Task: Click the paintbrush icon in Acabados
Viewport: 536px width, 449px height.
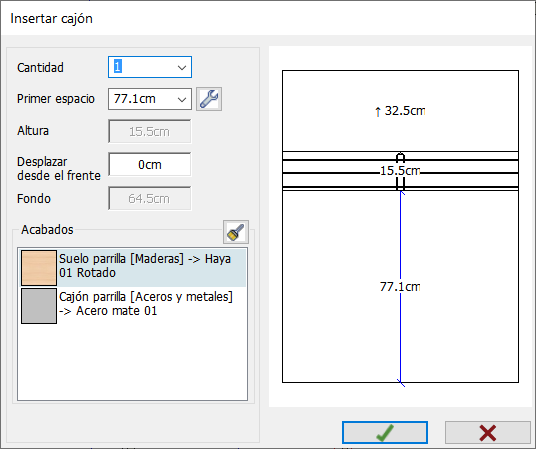Action: (236, 232)
